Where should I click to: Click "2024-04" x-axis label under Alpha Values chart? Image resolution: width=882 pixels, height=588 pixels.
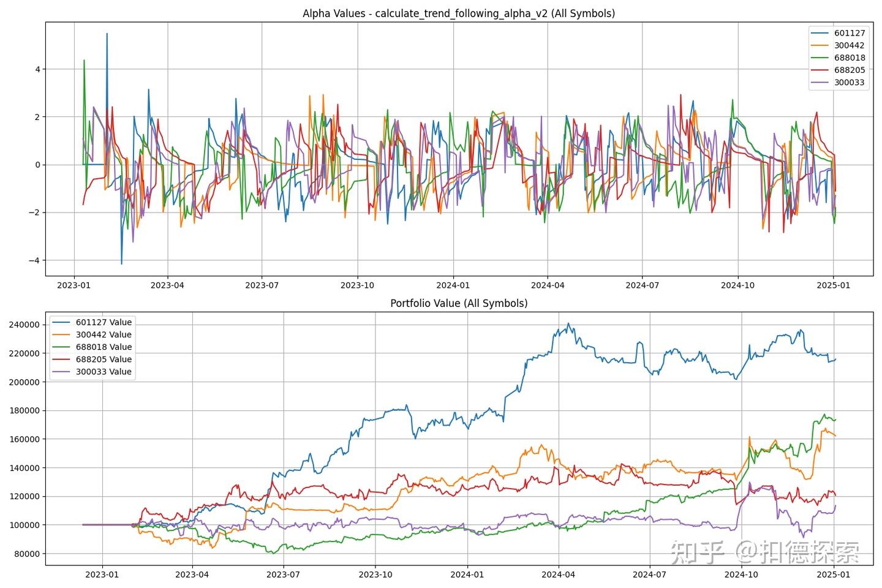click(548, 285)
